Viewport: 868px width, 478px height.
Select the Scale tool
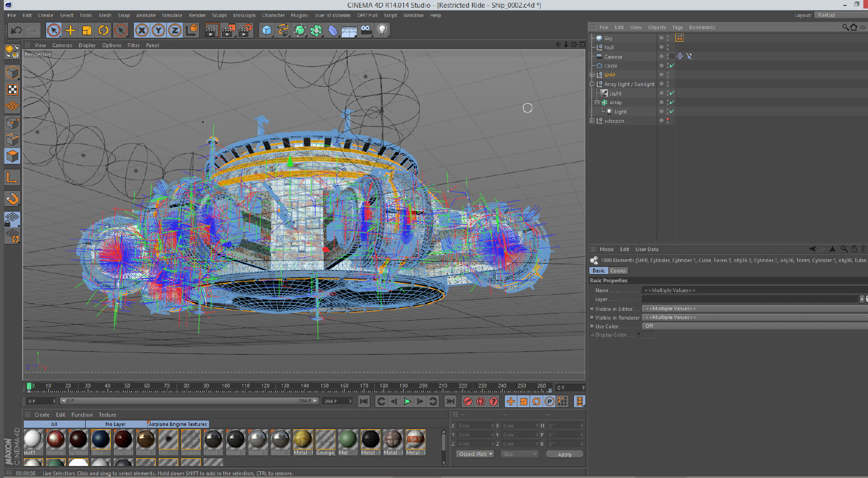pos(87,30)
